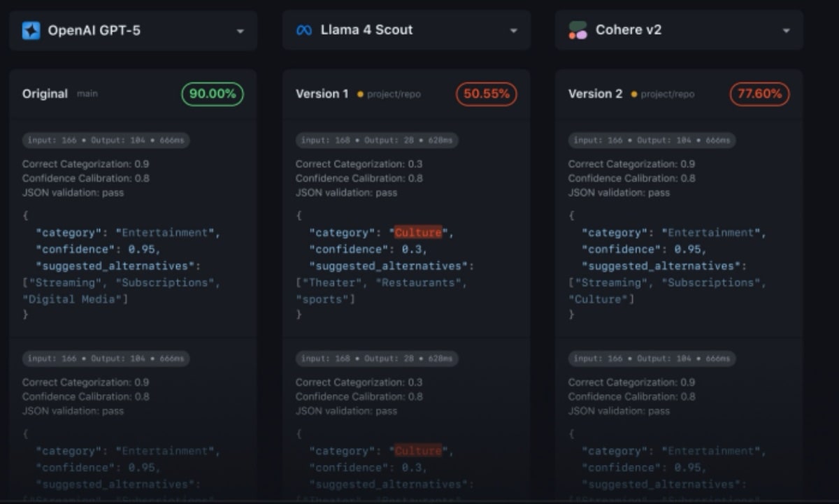Viewport: 839px width, 504px height.
Task: Click the Meta logo beside Llama 4 Scout
Action: (x=303, y=31)
